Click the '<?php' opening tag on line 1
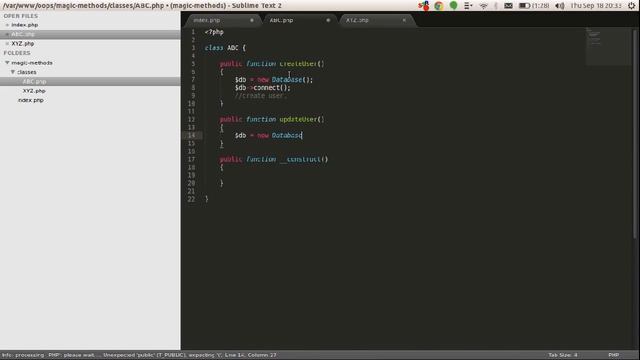This screenshot has height=360, width=640. point(214,32)
